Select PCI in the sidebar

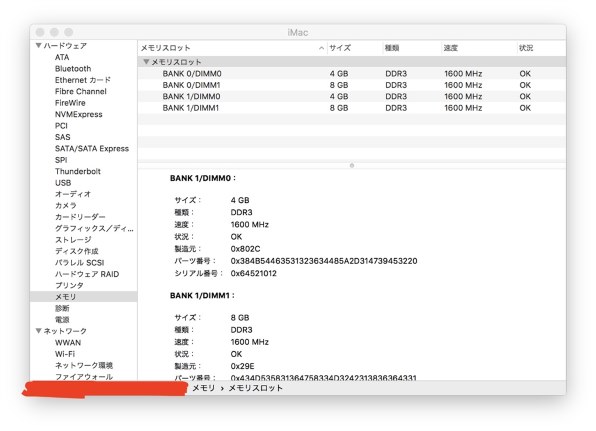click(x=61, y=126)
